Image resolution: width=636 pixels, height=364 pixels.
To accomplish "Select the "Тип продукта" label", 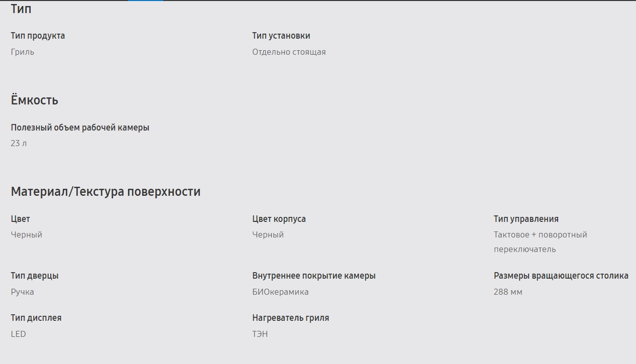I will (38, 36).
